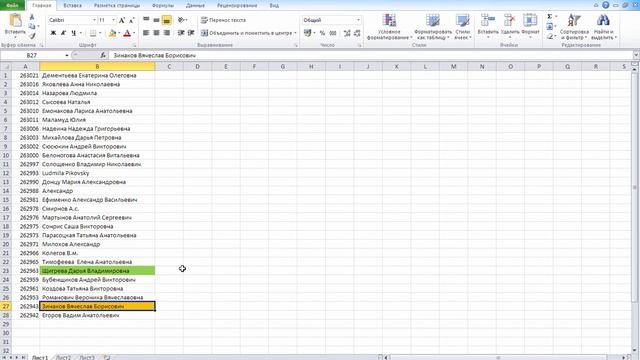Toggle Wrap text (Перенос текста)
Screen dimensions: 640x360
(x=224, y=20)
